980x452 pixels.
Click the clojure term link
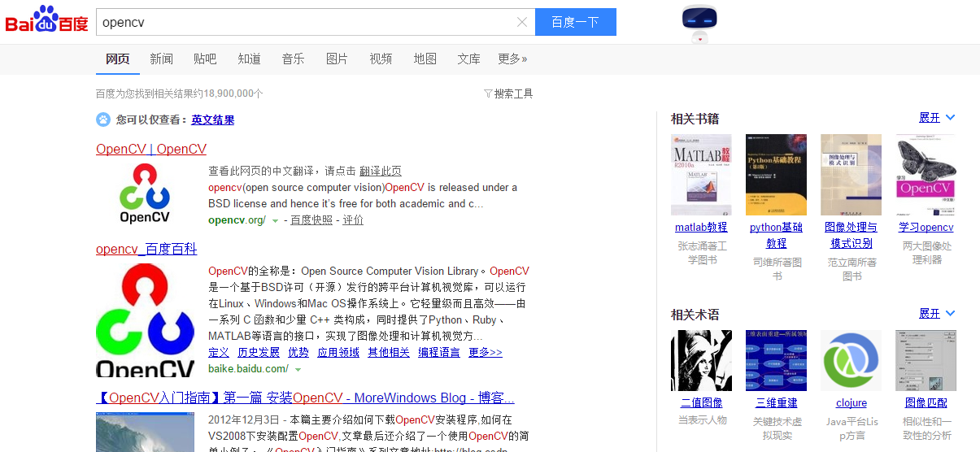click(851, 403)
